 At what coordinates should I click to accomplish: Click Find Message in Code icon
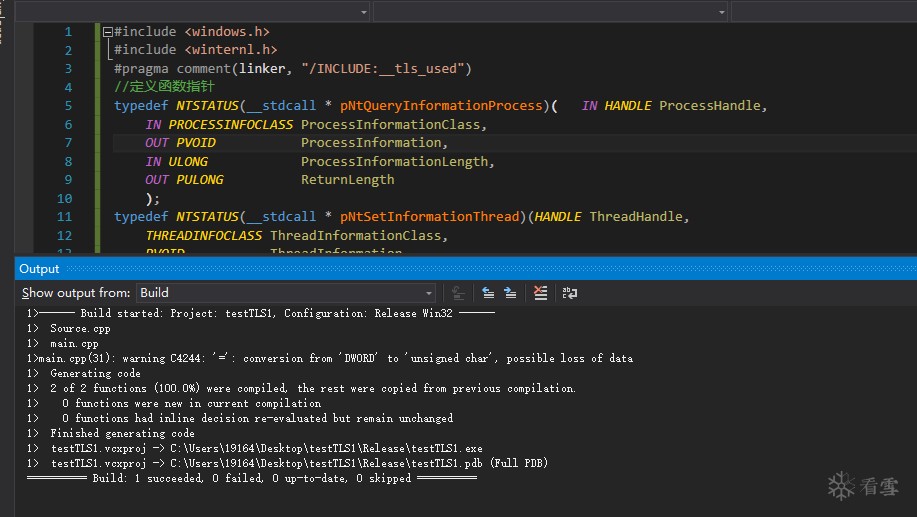click(458, 293)
